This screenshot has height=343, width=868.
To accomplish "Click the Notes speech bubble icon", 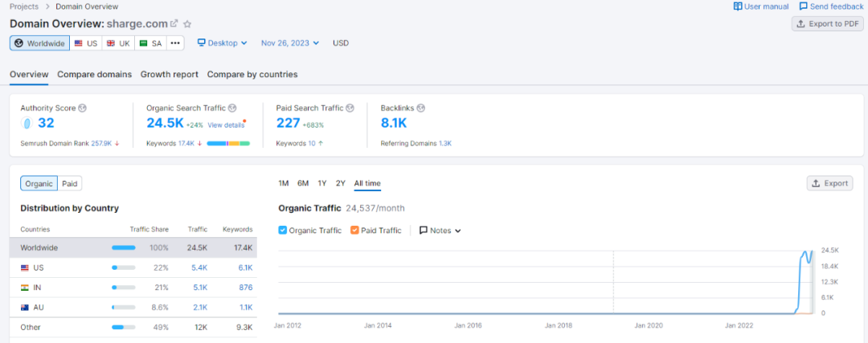I will coord(424,231).
